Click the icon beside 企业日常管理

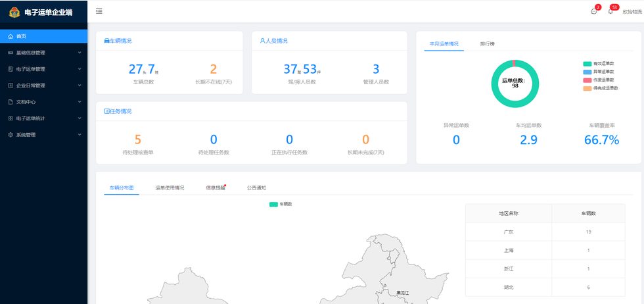pos(11,86)
